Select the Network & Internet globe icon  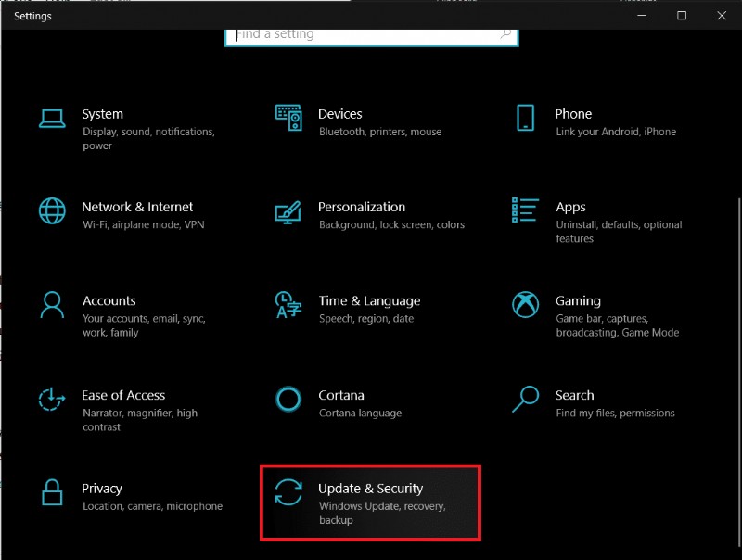point(52,211)
